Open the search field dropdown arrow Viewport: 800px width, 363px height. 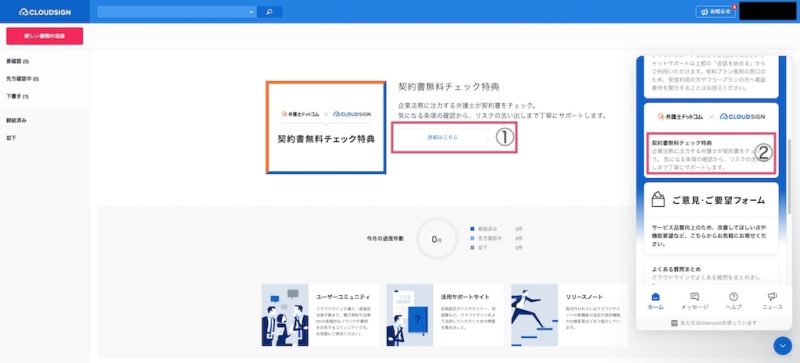[251, 12]
